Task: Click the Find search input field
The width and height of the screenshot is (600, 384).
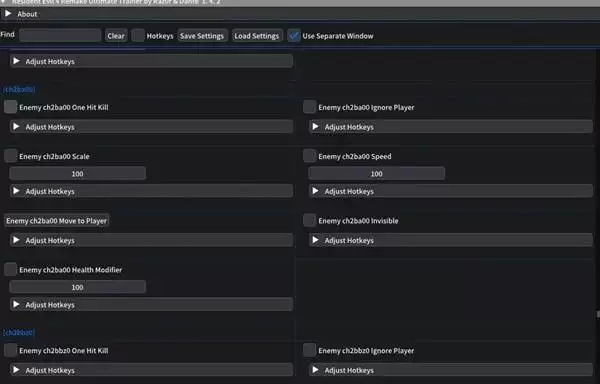Action: click(60, 36)
